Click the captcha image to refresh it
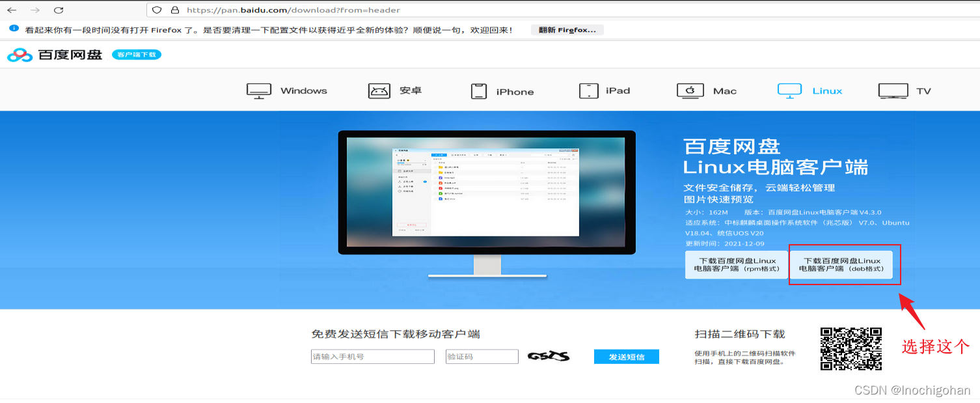This screenshot has height=403, width=980. (549, 356)
